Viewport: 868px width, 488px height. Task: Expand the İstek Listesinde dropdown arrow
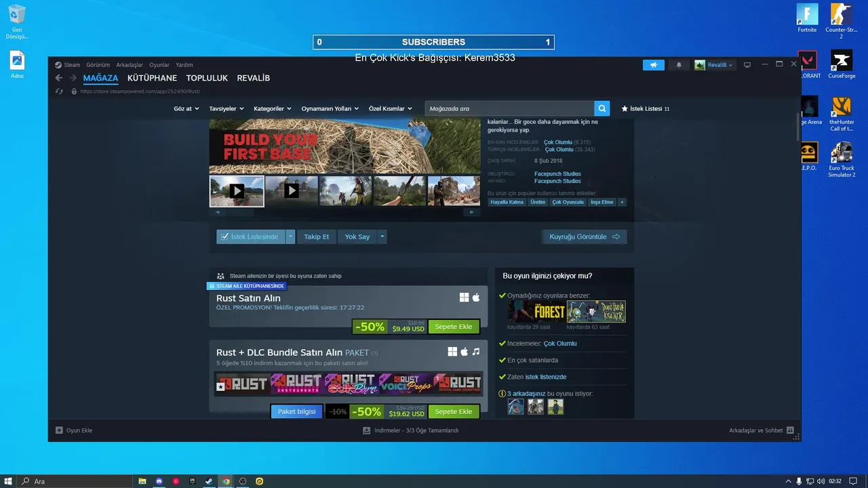290,237
